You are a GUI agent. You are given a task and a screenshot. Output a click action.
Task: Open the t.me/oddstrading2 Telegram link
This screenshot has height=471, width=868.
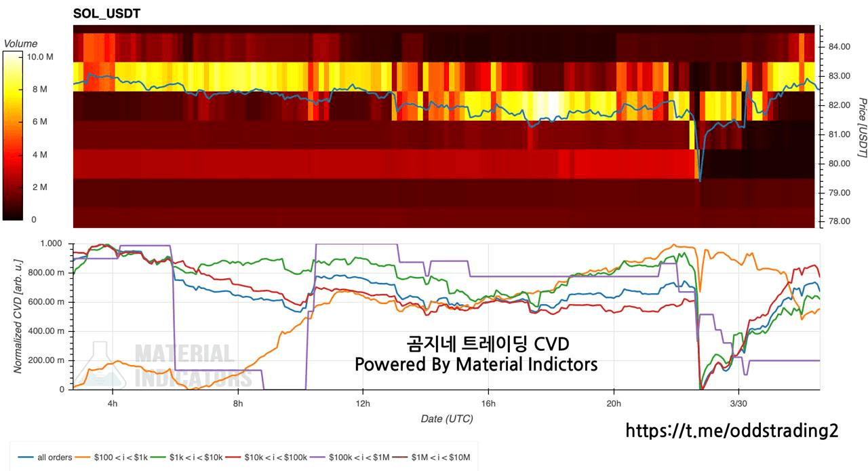pos(731,430)
